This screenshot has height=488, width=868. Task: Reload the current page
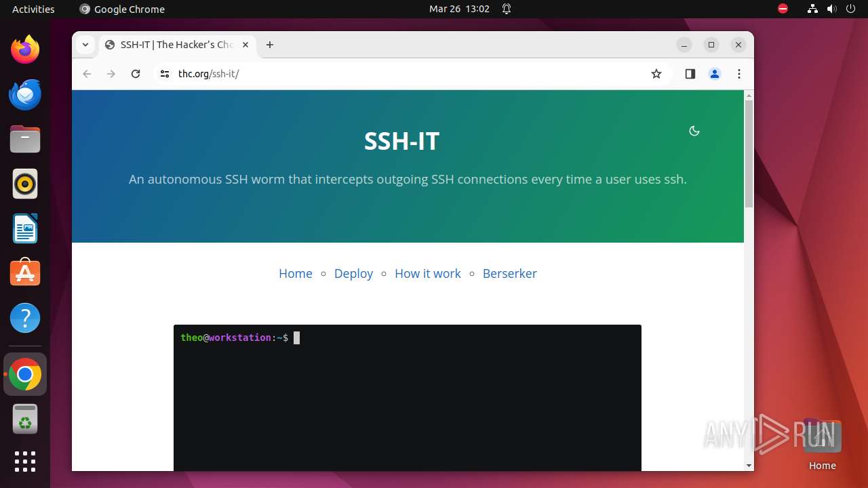point(136,74)
